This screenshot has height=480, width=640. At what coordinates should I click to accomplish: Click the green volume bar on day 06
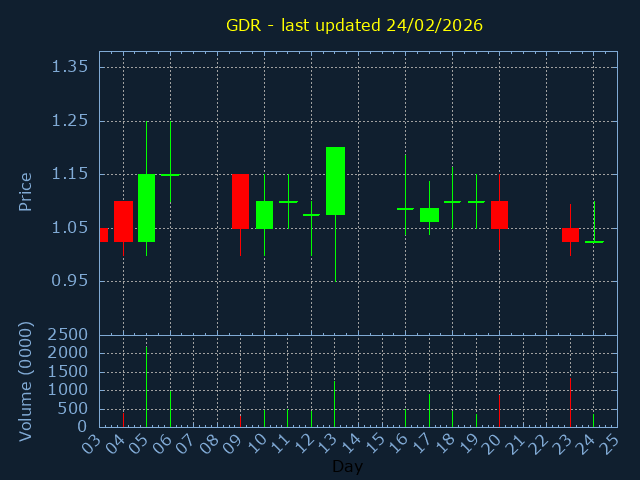coord(170,408)
